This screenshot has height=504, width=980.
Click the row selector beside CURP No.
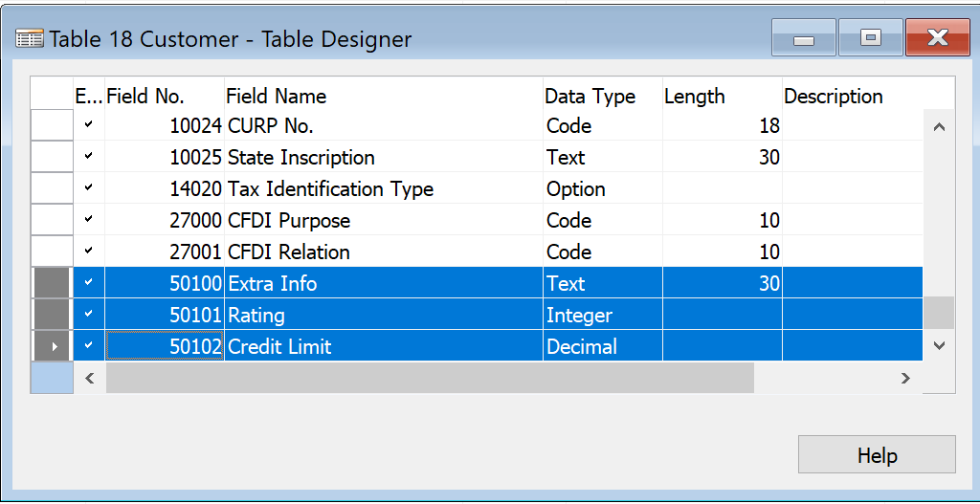click(52, 125)
